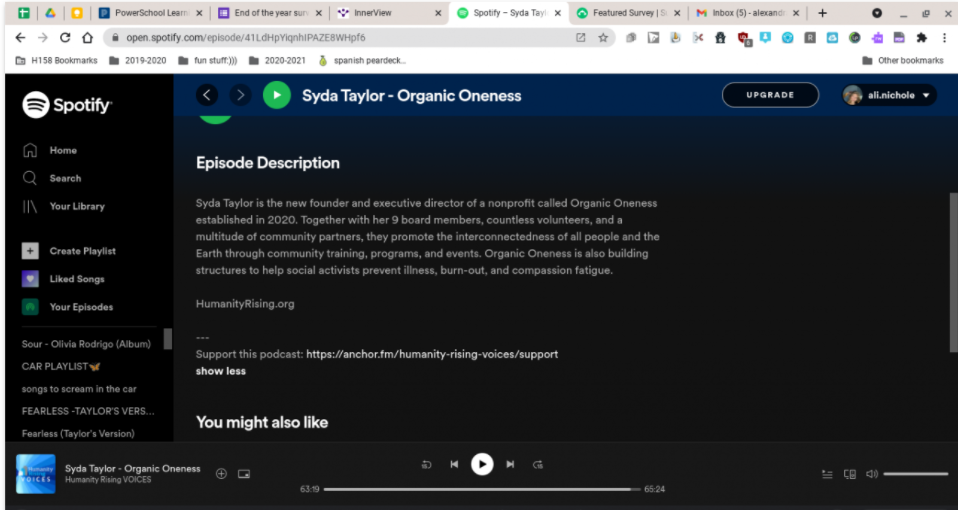Open fun stuff:))) bookmarks folder

(x=208, y=60)
